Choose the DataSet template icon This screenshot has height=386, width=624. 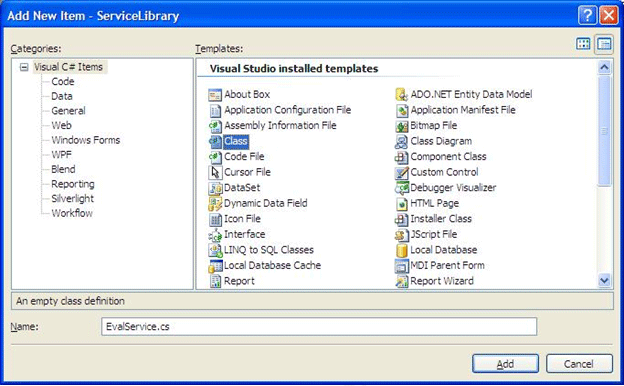point(215,188)
